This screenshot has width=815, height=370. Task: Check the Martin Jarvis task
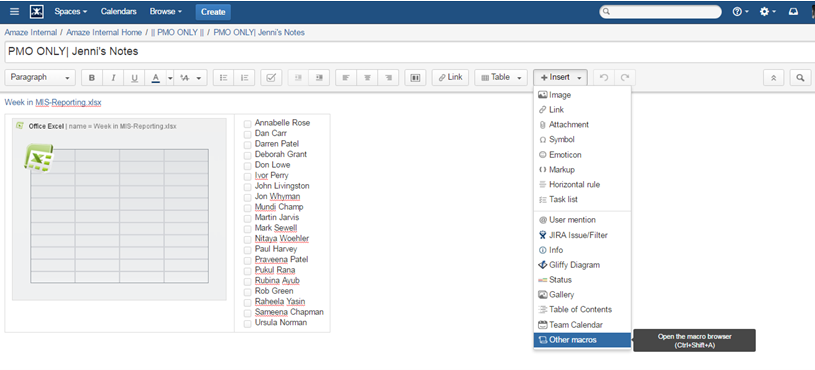coord(247,218)
